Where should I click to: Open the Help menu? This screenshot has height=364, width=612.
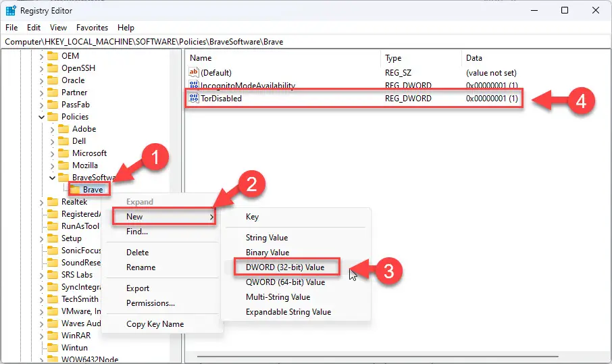pyautogui.click(x=126, y=28)
